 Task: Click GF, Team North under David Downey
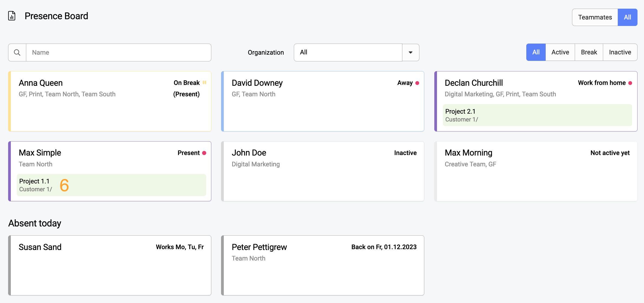254,94
